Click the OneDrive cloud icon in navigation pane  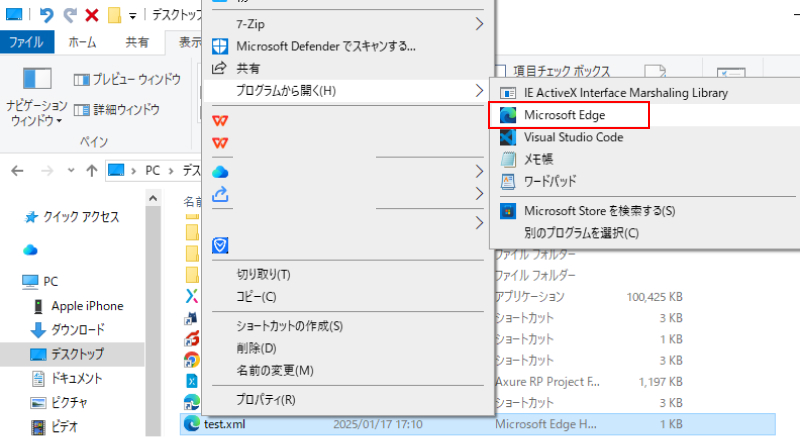(31, 249)
